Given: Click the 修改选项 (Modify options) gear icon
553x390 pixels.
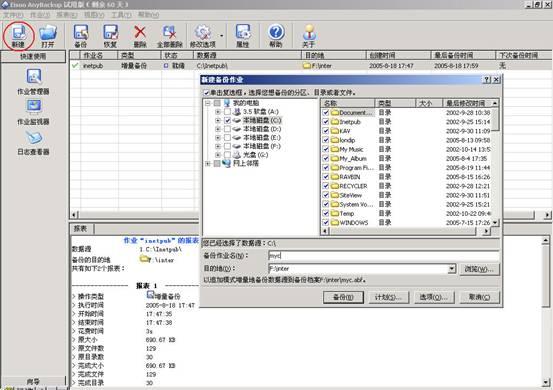Looking at the screenshot, I should [203, 35].
